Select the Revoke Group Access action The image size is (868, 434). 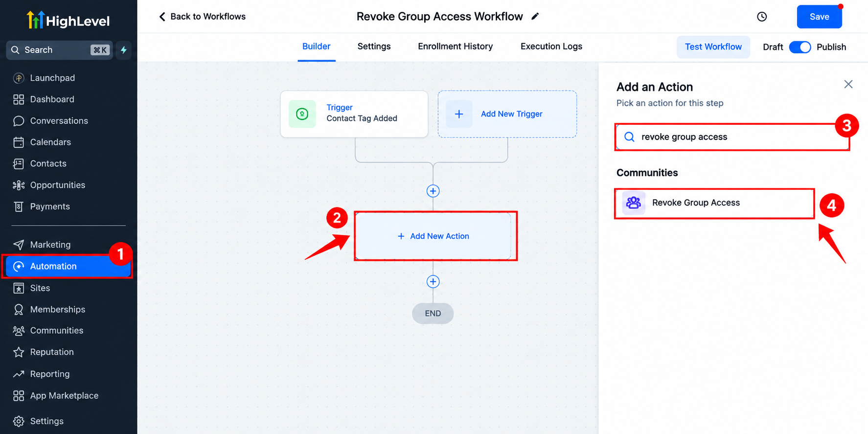(714, 203)
